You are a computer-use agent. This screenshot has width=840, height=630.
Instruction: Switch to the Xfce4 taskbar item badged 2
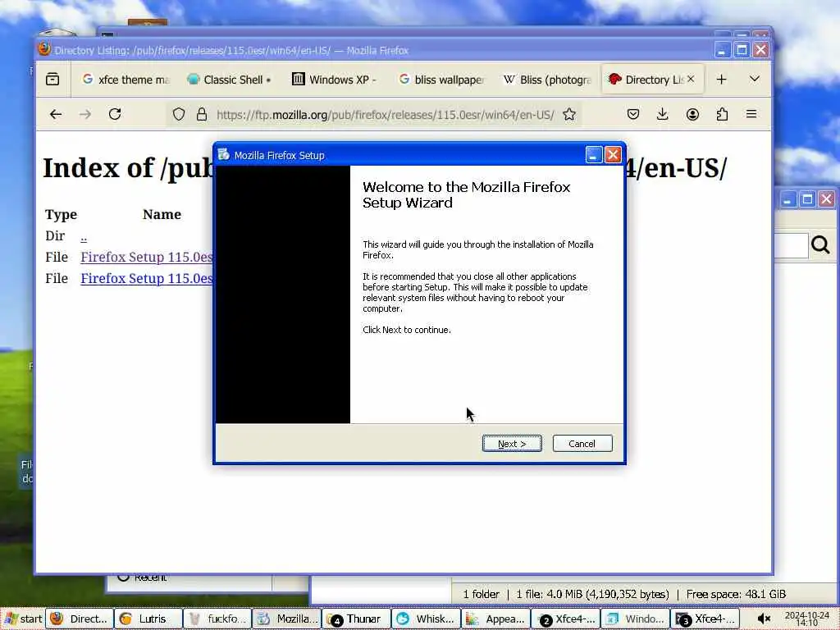point(565,619)
